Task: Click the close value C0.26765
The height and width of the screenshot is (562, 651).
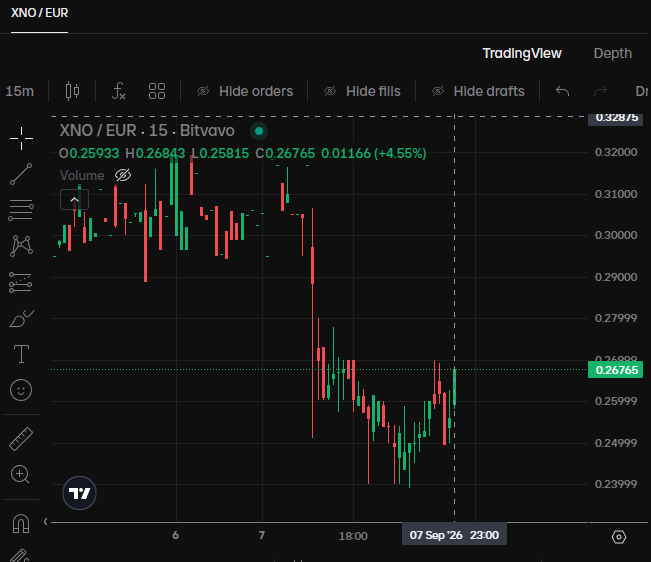Action: coord(285,154)
